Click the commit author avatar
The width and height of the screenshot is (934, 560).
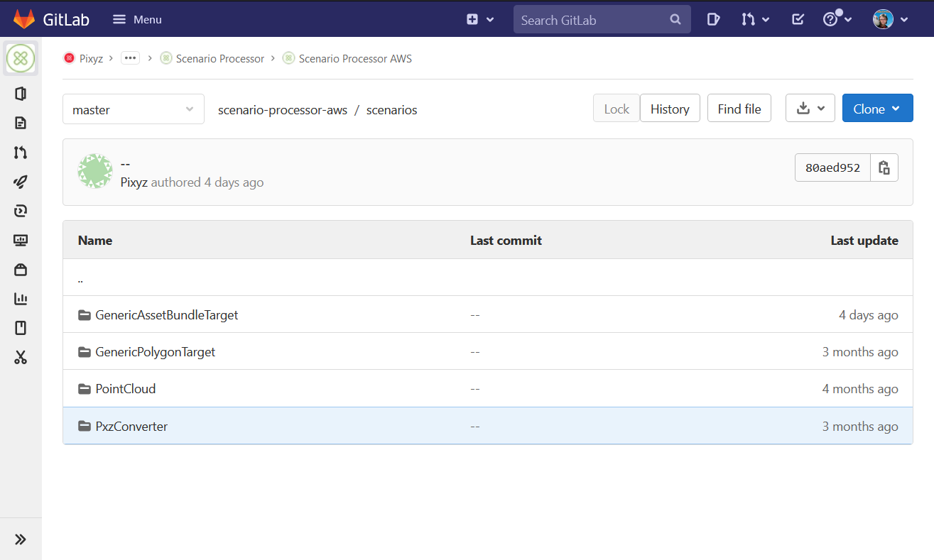95,171
